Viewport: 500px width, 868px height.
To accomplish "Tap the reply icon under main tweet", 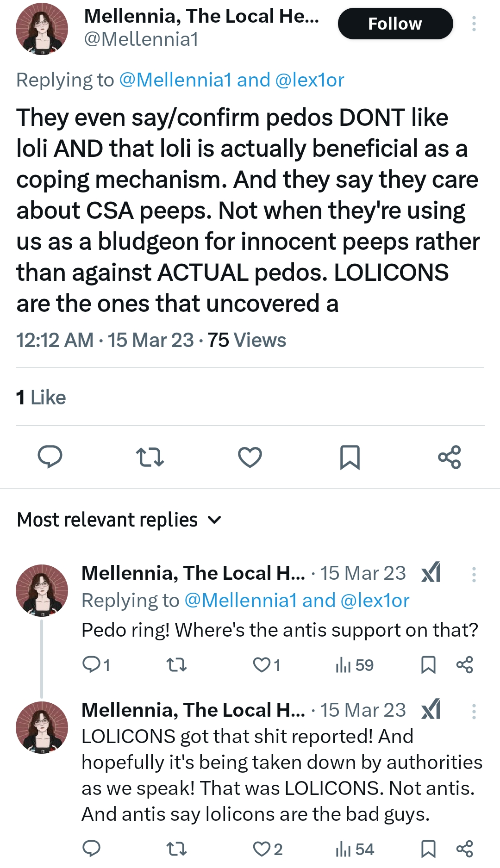I will pos(50,457).
